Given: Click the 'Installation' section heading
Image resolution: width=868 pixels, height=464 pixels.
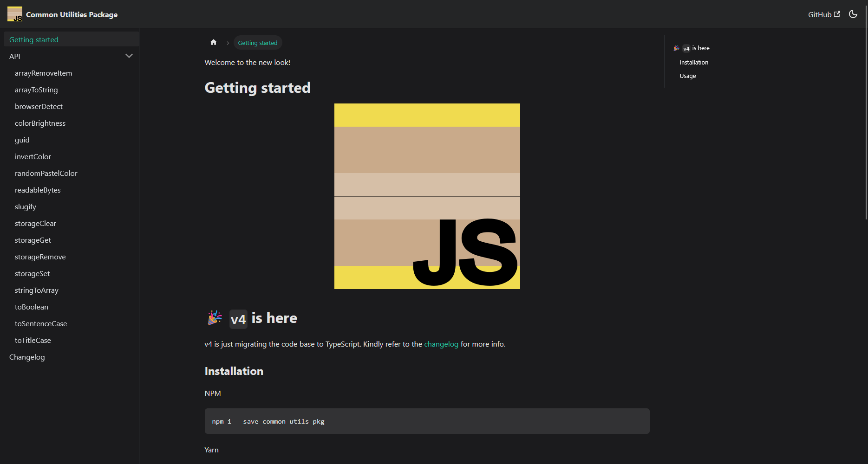Looking at the screenshot, I should tap(234, 371).
